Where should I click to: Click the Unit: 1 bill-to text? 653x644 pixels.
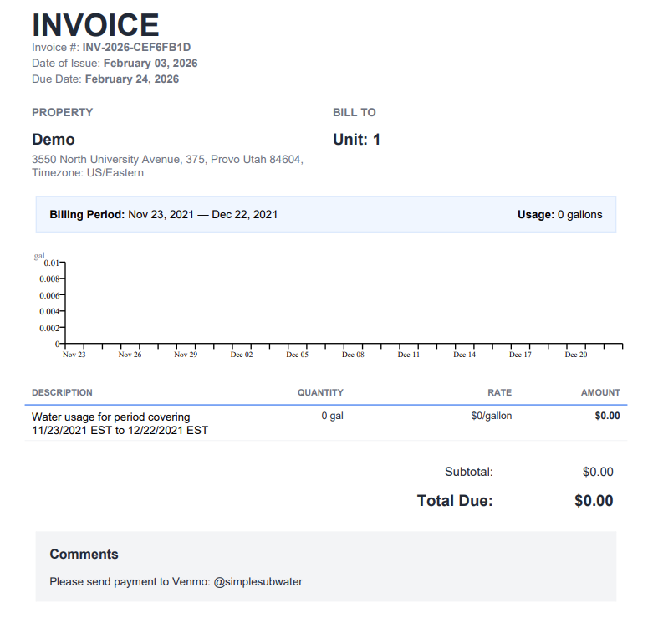coord(356,140)
